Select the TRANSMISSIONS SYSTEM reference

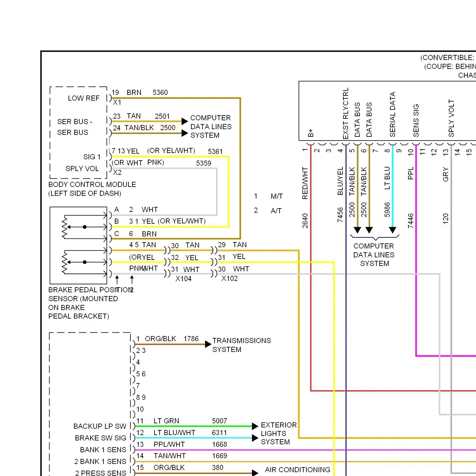pyautogui.click(x=242, y=345)
